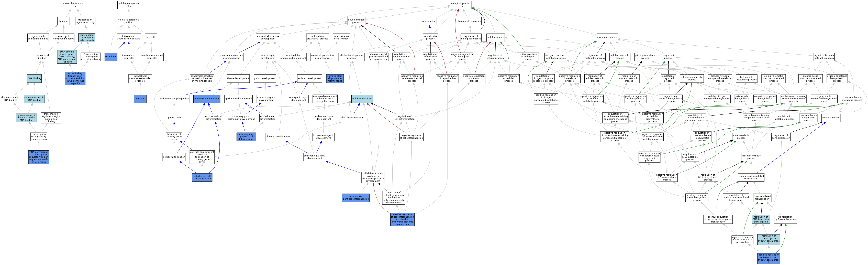
Task: Click the 'double-stranded DNA binding' node
Action: (10, 99)
